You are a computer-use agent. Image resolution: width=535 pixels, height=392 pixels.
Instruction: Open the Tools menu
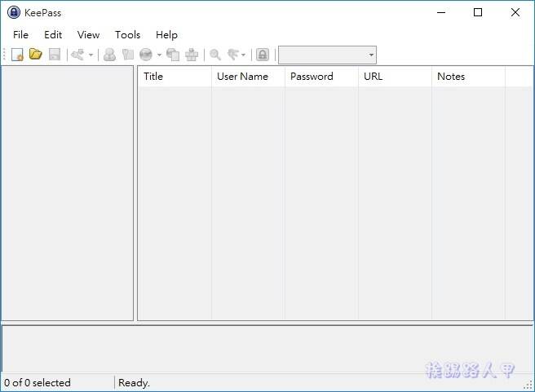pos(127,35)
